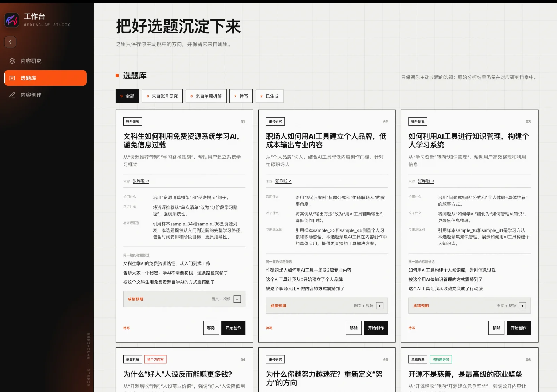The image size is (557, 392).
Task: Select the 来自单篇拆解 filter tab
Action: coord(206,96)
